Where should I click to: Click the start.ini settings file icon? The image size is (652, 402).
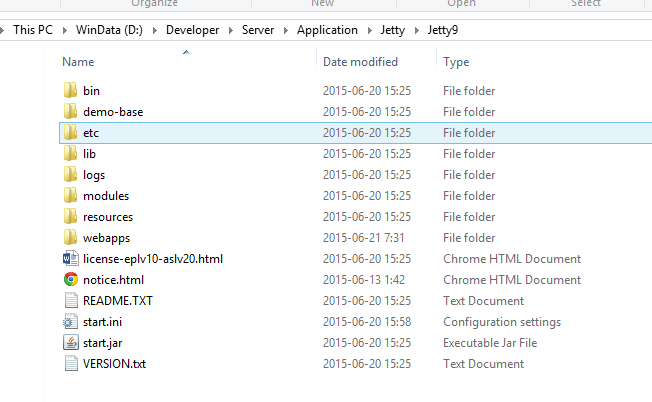click(70, 322)
